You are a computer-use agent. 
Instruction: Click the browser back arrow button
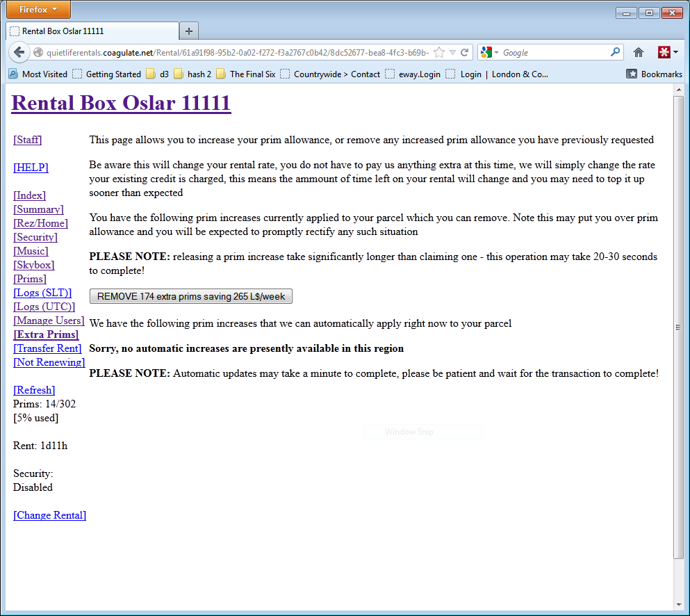point(19,52)
